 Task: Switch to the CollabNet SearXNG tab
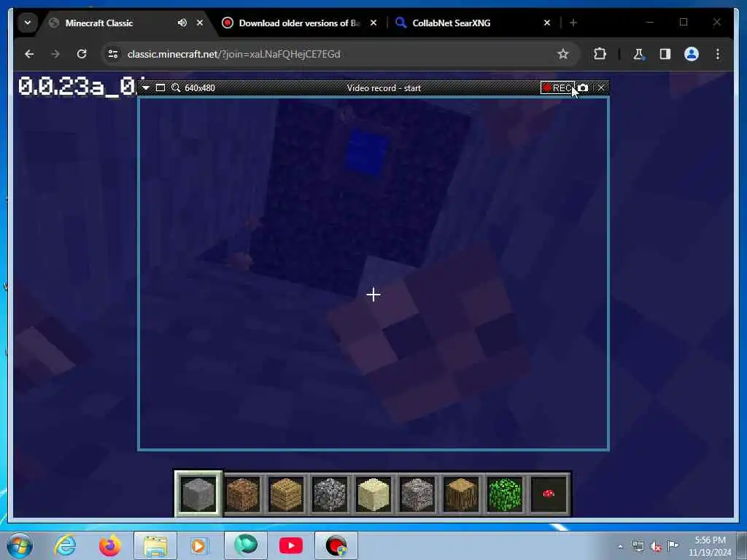pyautogui.click(x=451, y=23)
